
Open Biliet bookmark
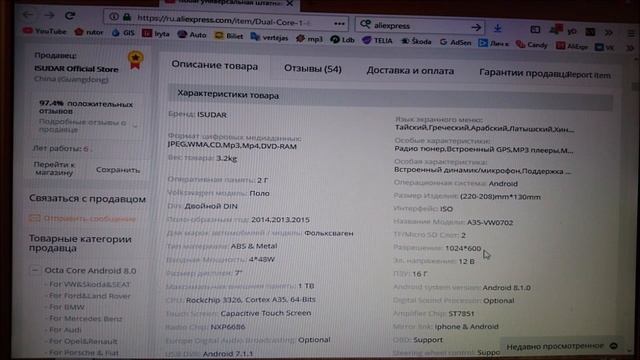(229, 36)
